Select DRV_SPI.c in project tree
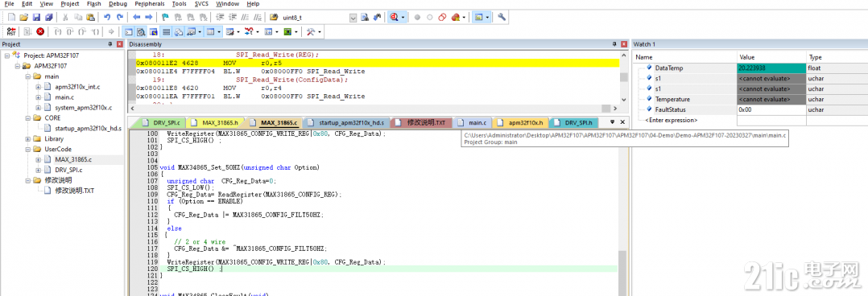Image resolution: width=868 pixels, height=296 pixels. pos(69,171)
